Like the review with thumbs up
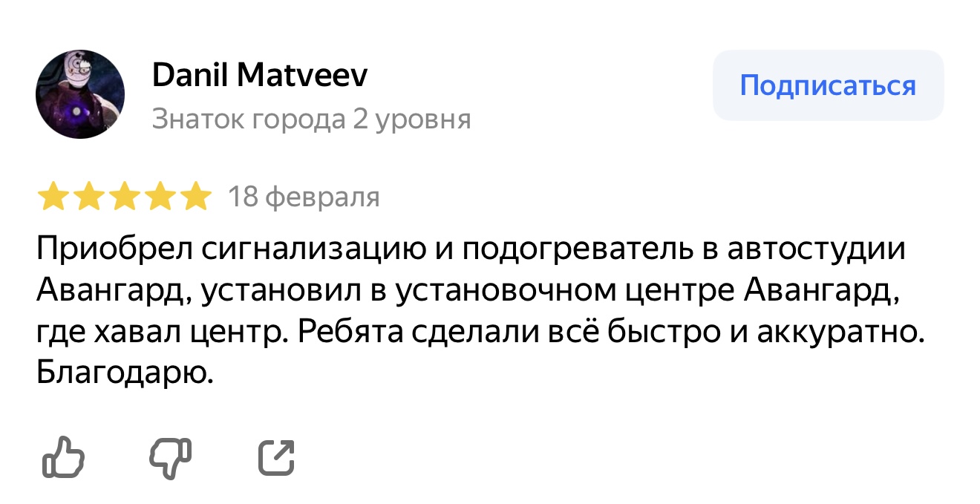Screen dimensions: 980x504 tap(63, 456)
